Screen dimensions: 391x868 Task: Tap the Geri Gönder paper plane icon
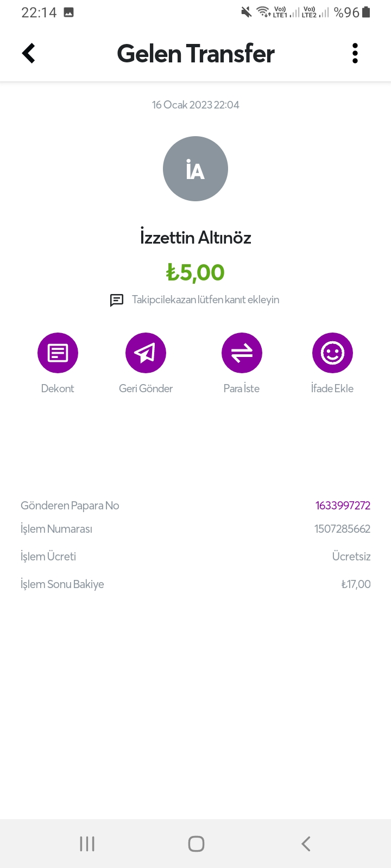(146, 353)
